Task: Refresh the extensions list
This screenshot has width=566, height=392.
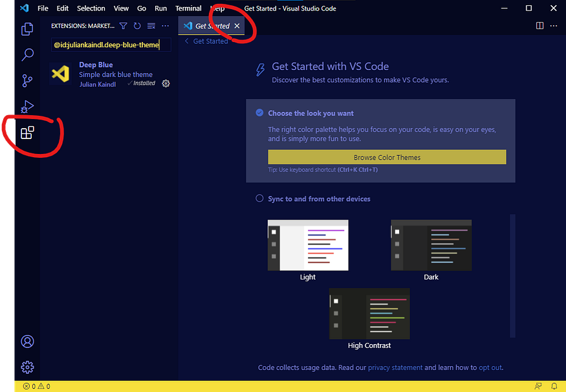Action: [x=137, y=26]
